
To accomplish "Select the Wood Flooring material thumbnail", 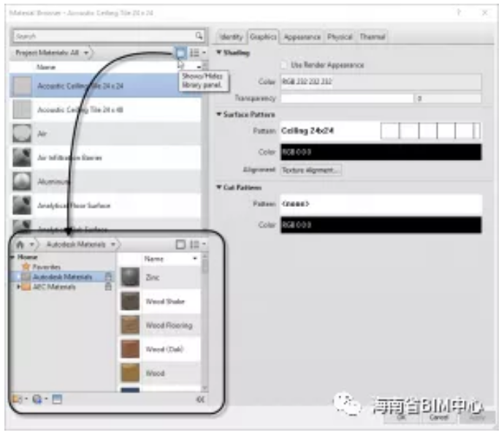I will coord(130,325).
